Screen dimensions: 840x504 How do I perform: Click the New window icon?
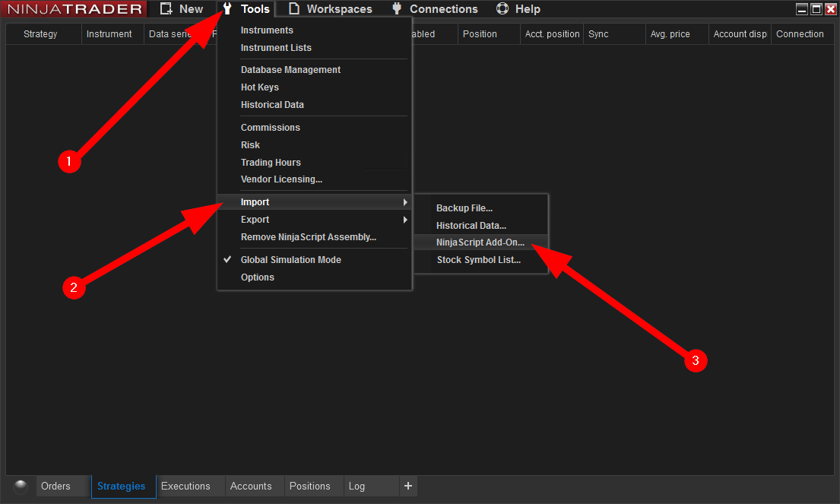click(x=166, y=9)
